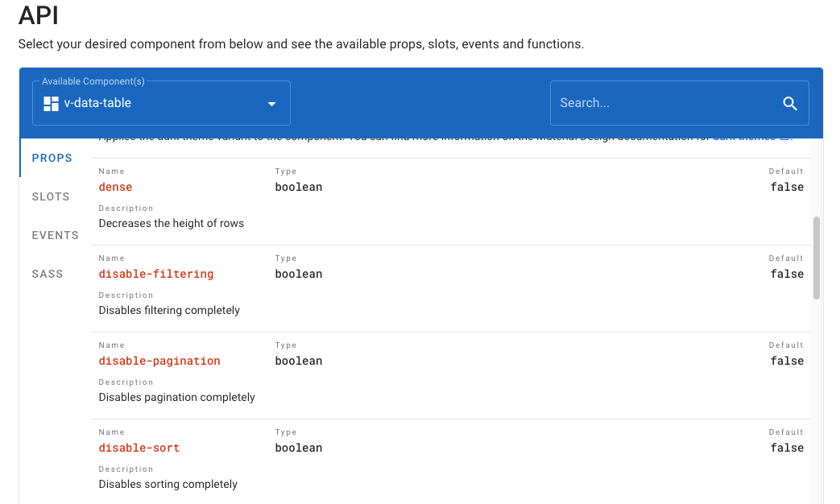Click the external link icon beside dark themes
The width and height of the screenshot is (840, 504).
point(784,135)
